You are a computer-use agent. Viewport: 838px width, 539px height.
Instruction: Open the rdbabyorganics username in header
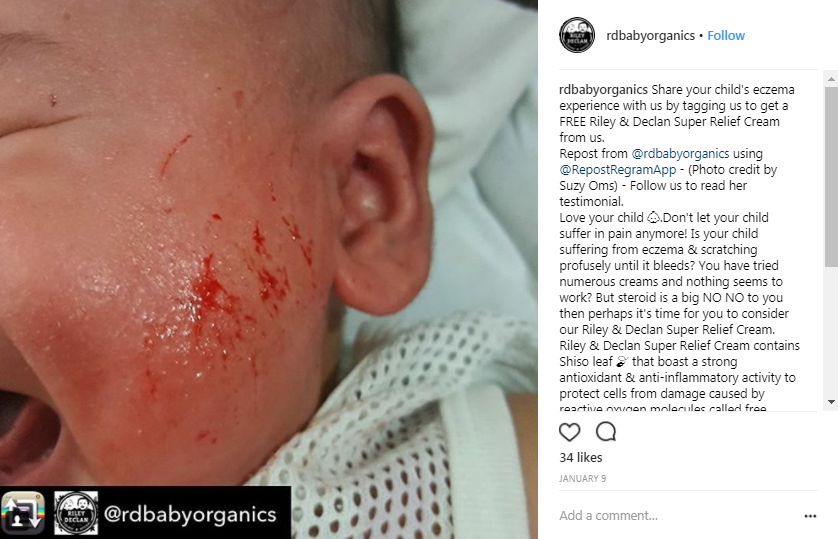coord(650,36)
